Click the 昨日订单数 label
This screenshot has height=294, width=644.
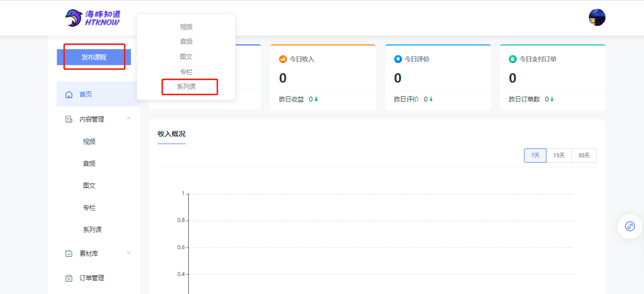(x=524, y=99)
